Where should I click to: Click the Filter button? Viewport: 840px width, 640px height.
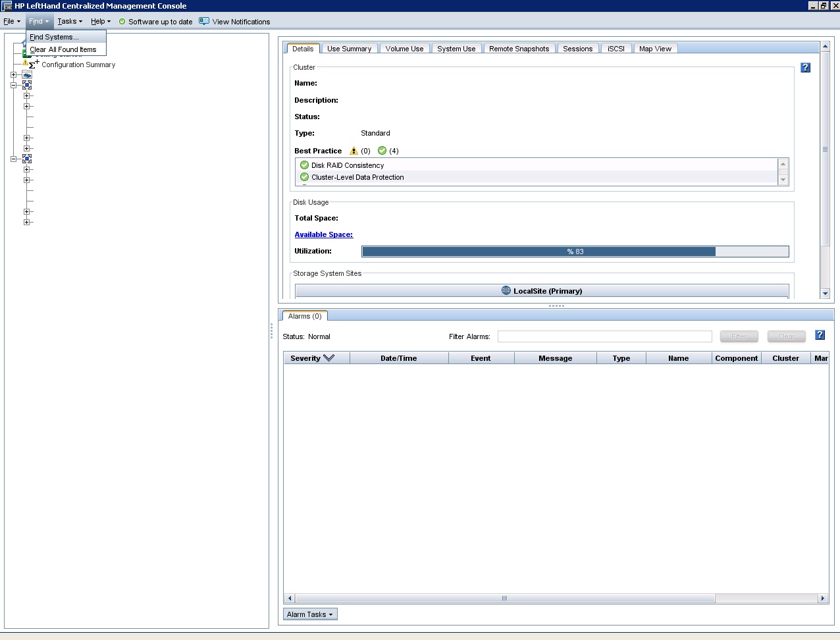pyautogui.click(x=739, y=336)
